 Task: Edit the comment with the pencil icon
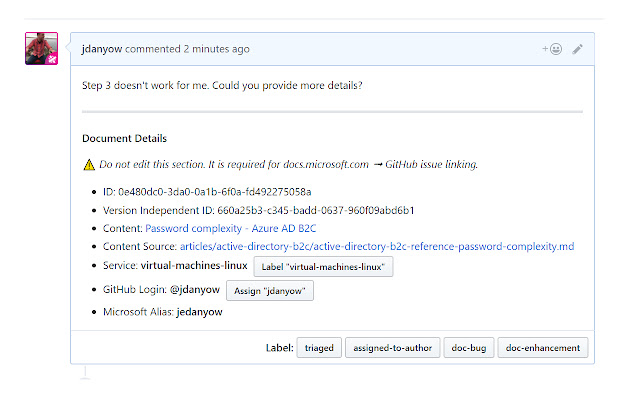click(577, 48)
